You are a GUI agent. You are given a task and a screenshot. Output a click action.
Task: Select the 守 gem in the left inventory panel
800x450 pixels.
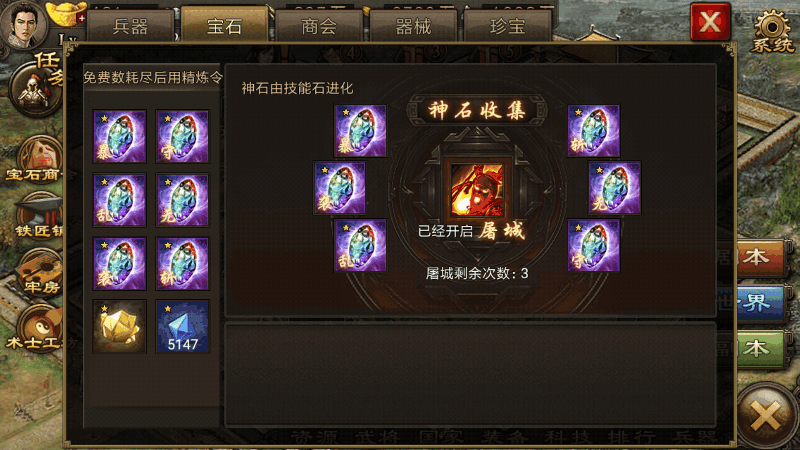182,136
